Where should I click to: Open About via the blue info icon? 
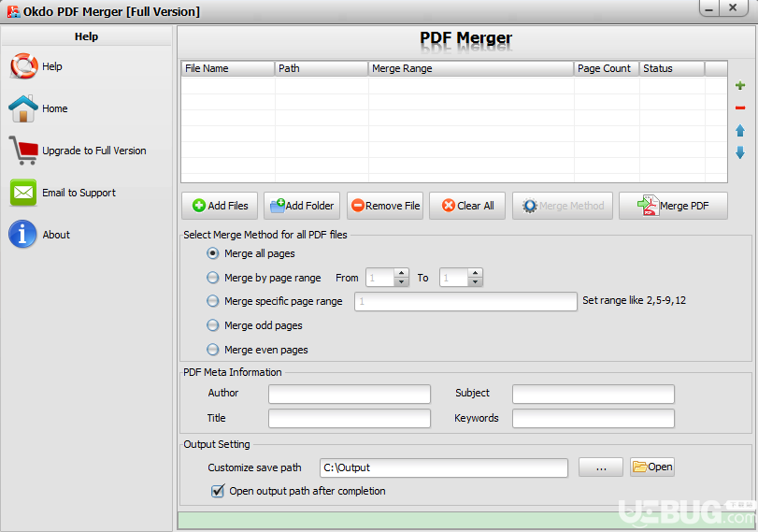point(22,234)
